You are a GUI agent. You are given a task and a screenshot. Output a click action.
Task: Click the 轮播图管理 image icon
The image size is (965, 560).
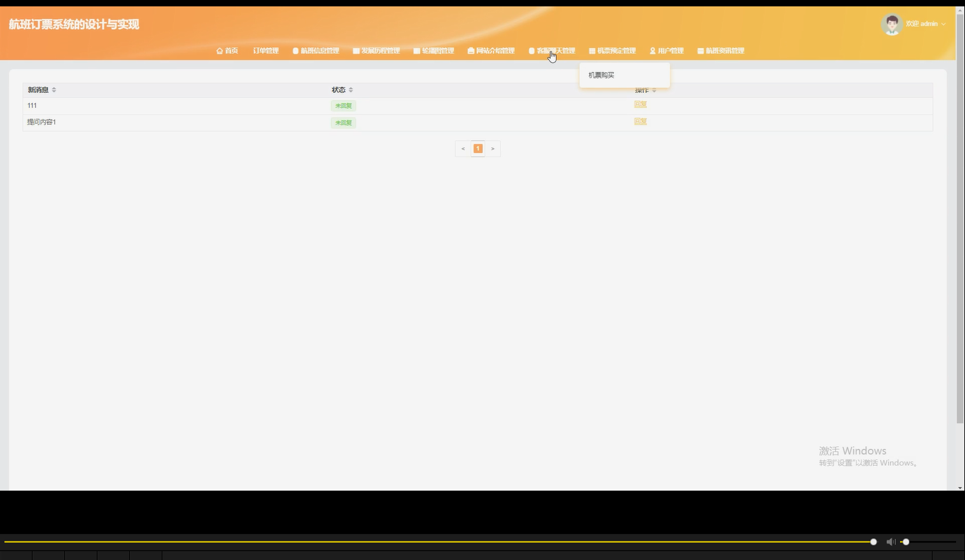(x=416, y=50)
